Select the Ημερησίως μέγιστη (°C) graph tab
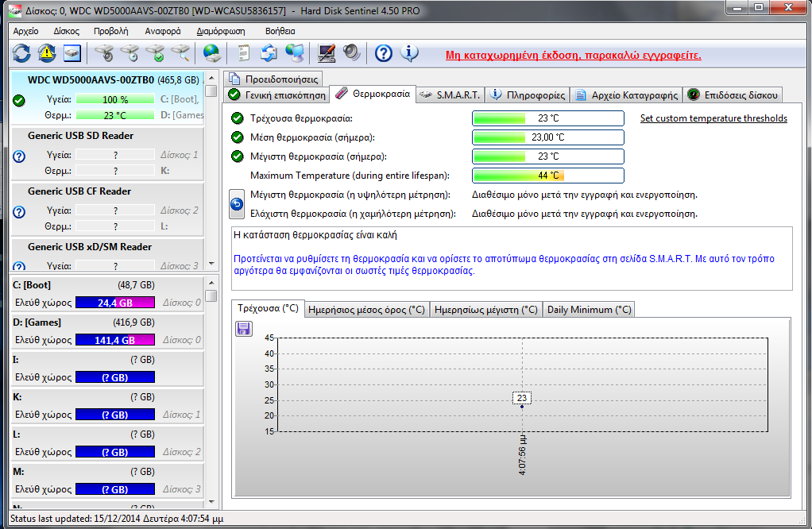This screenshot has height=529, width=812. pyautogui.click(x=485, y=310)
